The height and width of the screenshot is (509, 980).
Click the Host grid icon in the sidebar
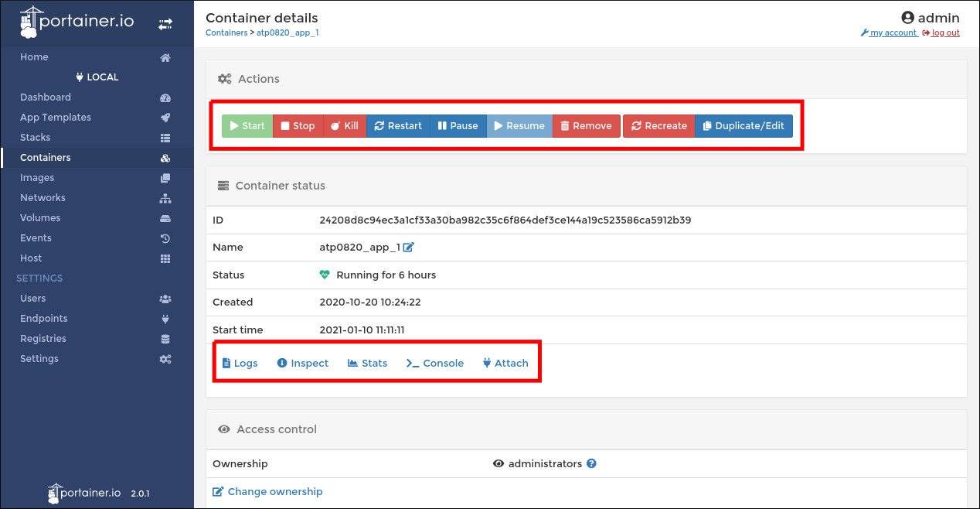[x=165, y=258]
